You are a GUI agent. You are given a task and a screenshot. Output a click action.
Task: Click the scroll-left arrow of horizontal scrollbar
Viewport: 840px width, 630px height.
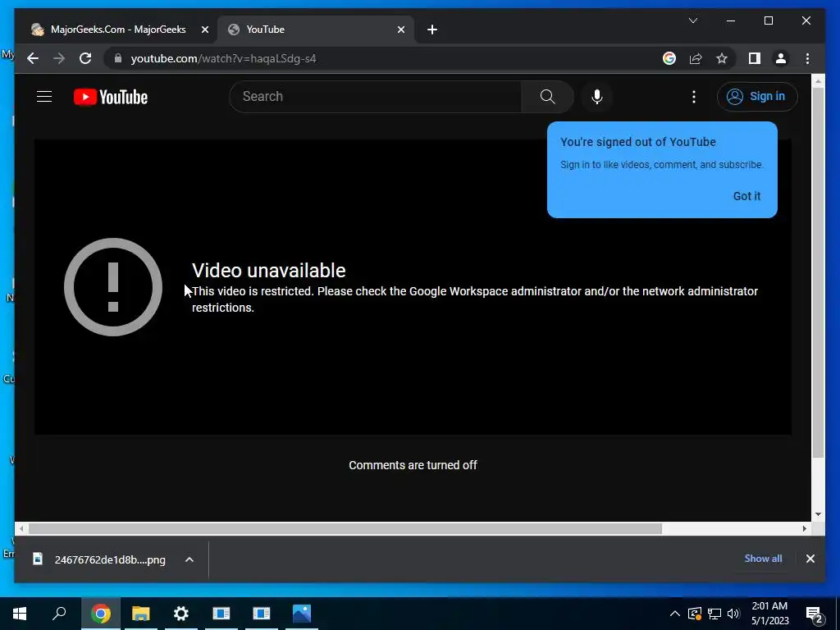pos(21,529)
